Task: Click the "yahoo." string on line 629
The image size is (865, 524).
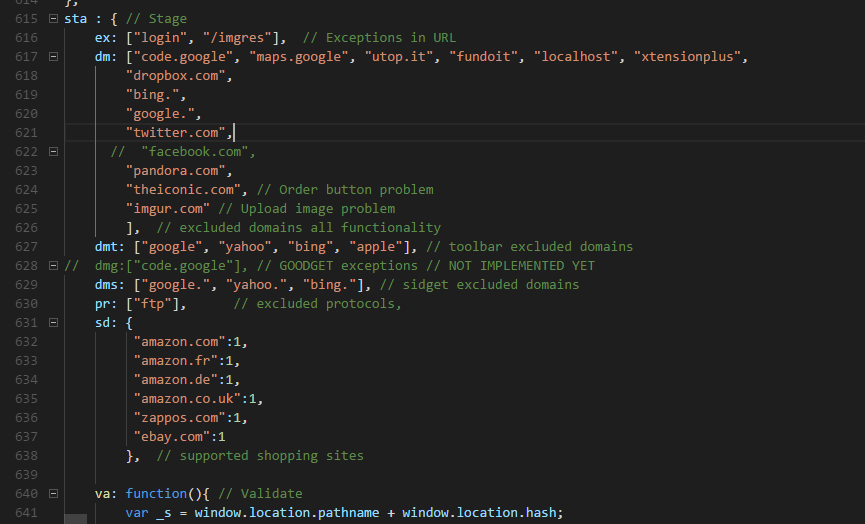Action: pos(257,285)
